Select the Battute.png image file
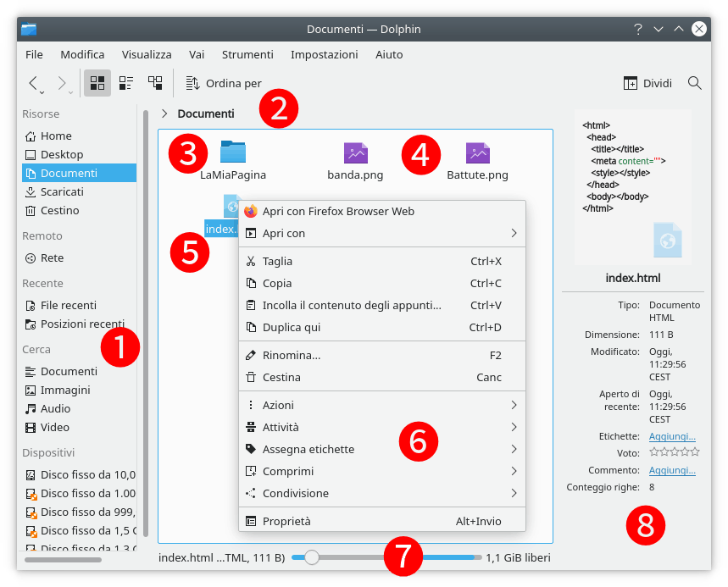Screen dimensions: 728x587 coord(477,153)
